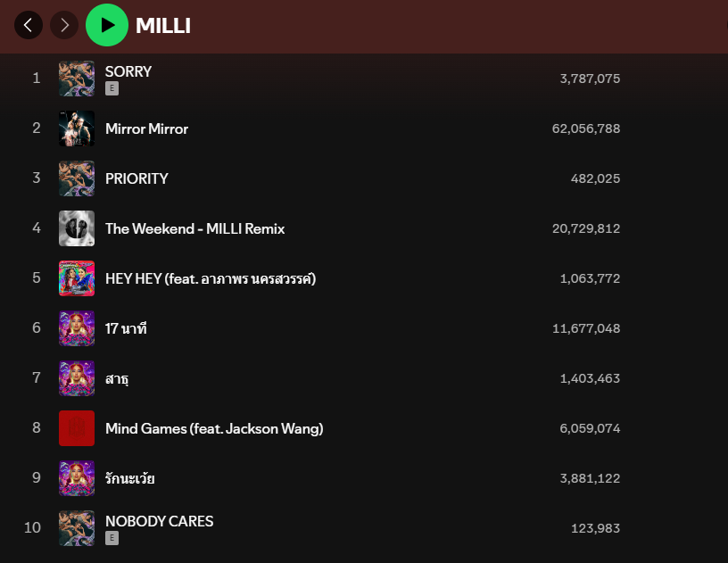This screenshot has height=563, width=728.
Task: Go back with the left arrow
Action: (x=29, y=25)
